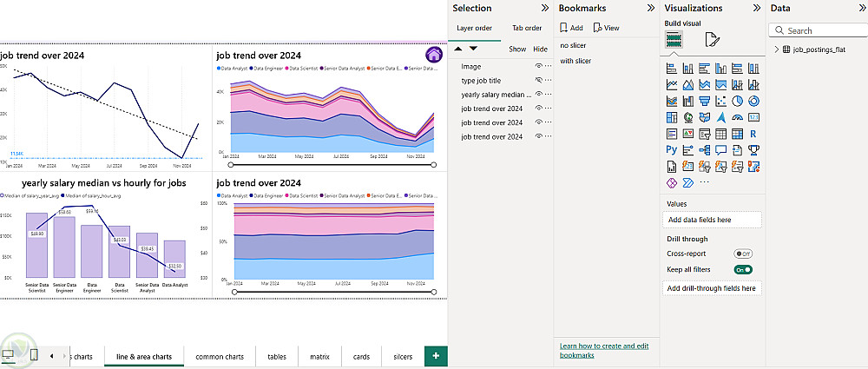
Task: Add a new bookmark
Action: click(x=570, y=28)
